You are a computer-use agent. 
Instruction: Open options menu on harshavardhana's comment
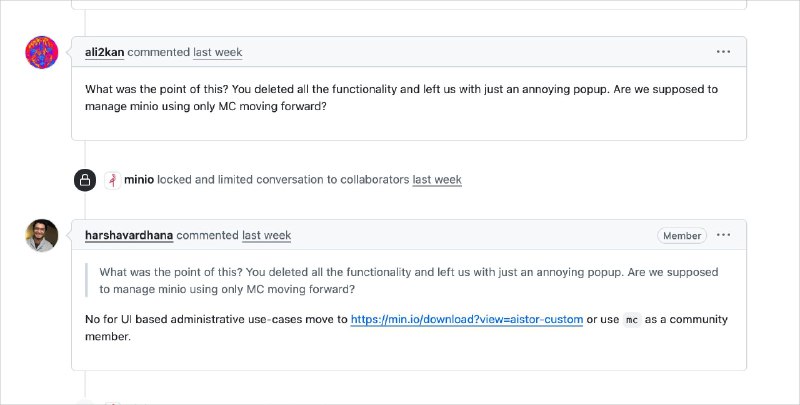(x=723, y=235)
